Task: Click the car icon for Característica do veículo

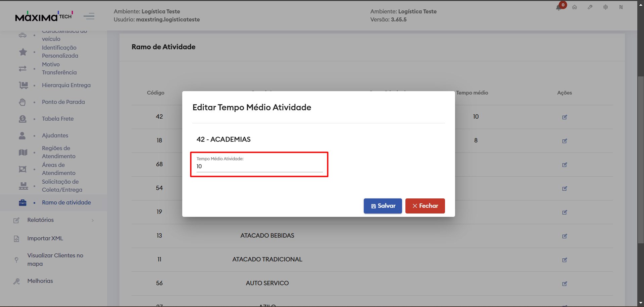Action: 22,35
